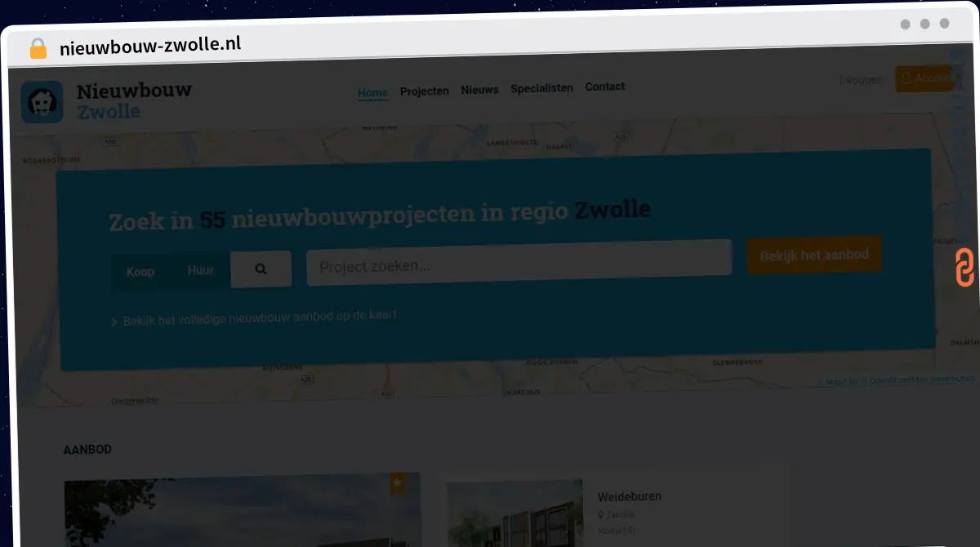Viewport: 980px width, 547px height.
Task: Open the Contact page
Action: point(605,87)
